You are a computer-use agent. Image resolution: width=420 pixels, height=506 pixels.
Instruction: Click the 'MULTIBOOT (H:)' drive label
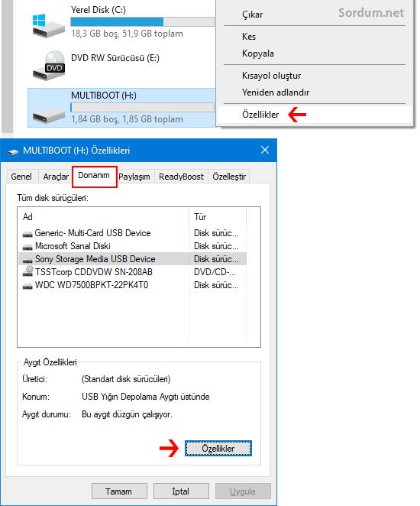103,96
